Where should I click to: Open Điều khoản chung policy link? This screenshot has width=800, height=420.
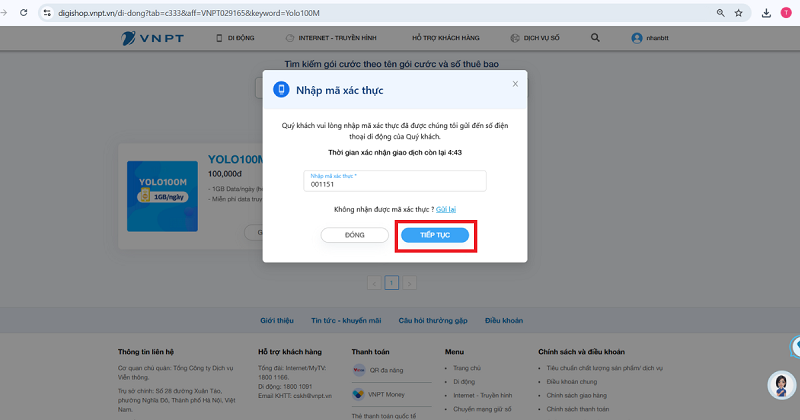(x=571, y=382)
